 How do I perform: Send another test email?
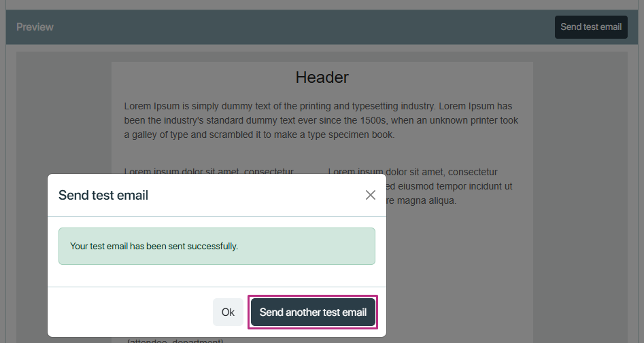tap(313, 312)
